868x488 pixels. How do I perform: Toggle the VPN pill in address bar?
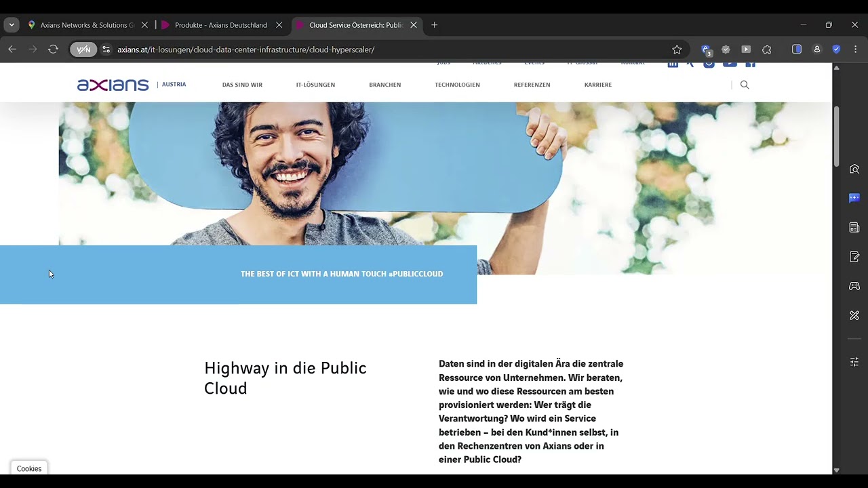(83, 49)
